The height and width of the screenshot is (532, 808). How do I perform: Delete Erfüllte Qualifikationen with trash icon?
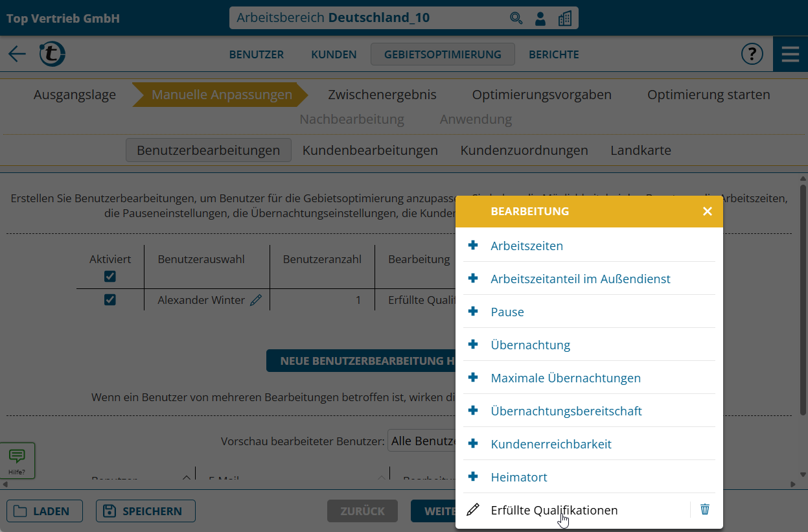tap(705, 510)
